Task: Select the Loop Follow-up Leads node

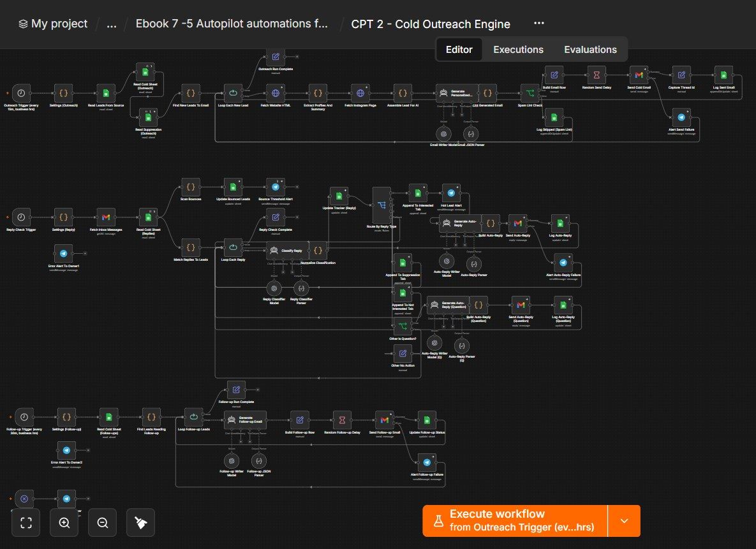Action: tap(193, 418)
